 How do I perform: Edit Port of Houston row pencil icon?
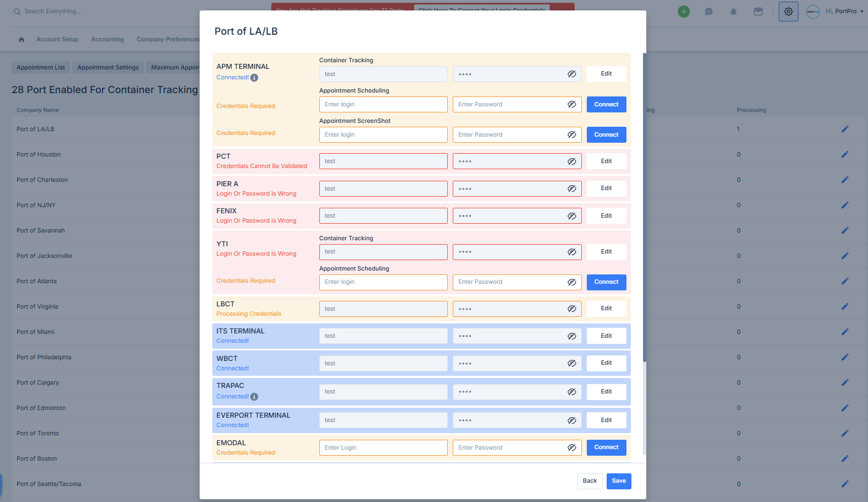pos(845,154)
